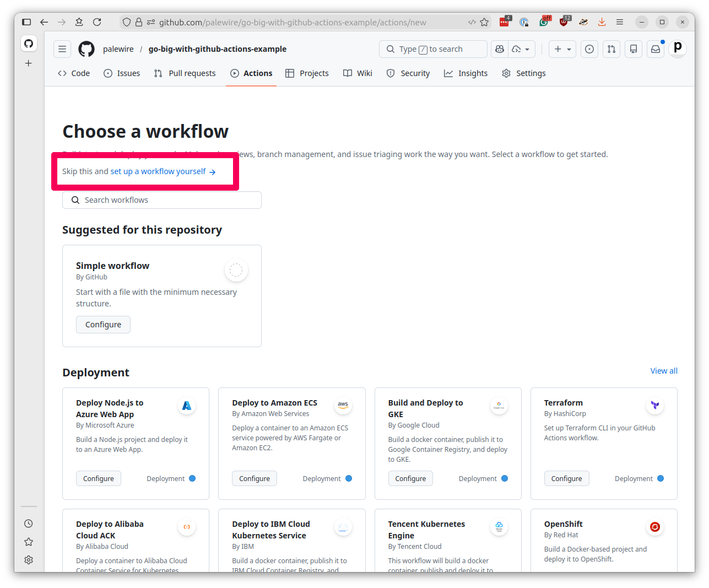
Task: Open the browser history icon in the sidebar
Action: point(29,524)
